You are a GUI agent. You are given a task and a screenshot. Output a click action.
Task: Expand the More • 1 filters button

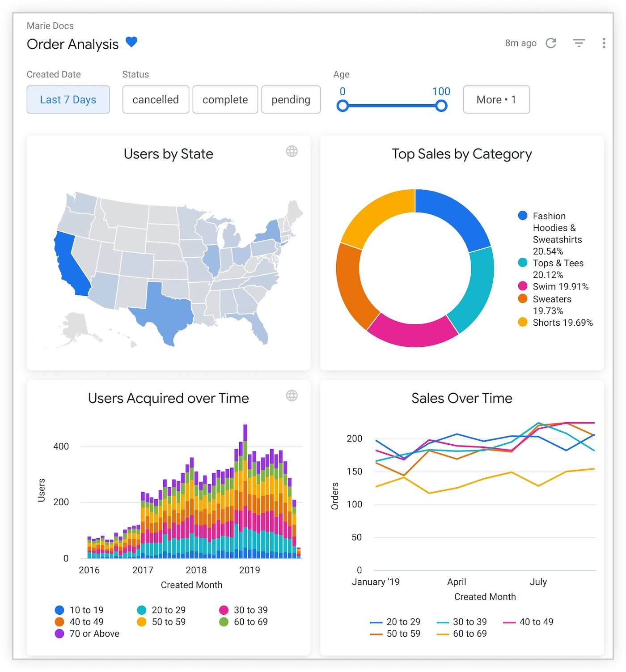click(496, 99)
